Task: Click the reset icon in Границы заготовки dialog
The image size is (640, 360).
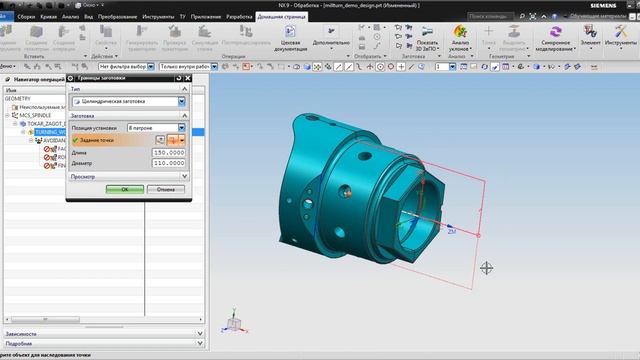Action: (178, 78)
